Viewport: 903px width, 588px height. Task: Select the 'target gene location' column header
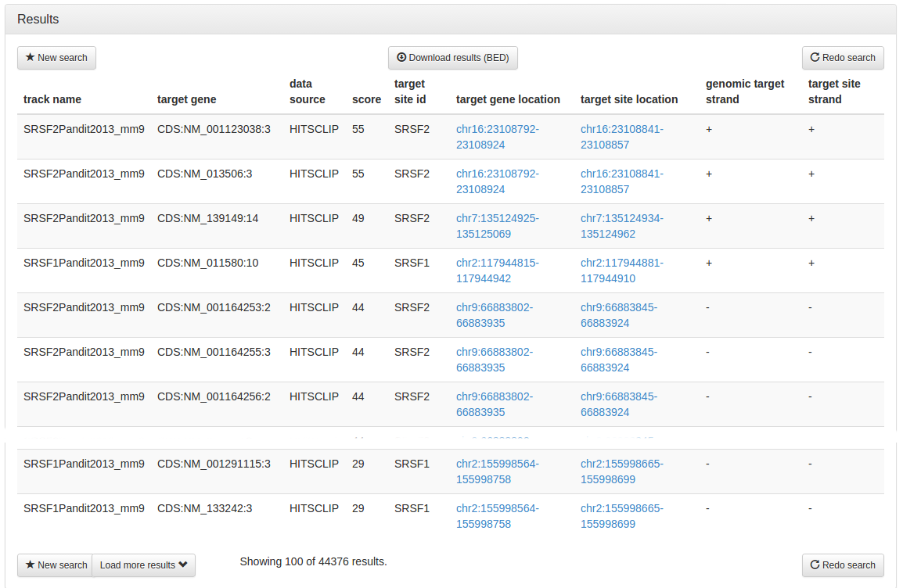tap(508, 99)
